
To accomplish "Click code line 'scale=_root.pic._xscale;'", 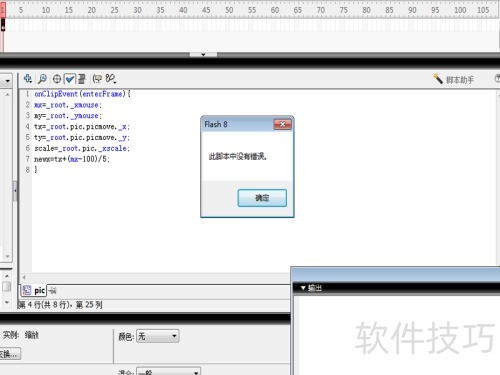I will (x=82, y=148).
